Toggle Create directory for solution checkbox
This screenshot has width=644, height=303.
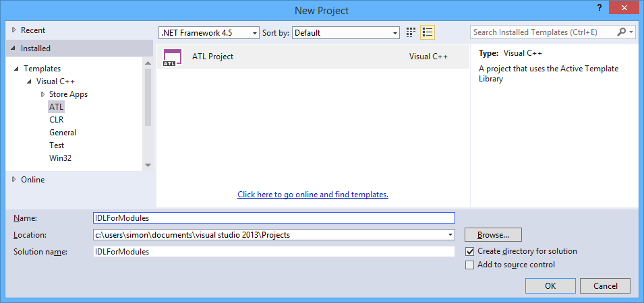pyautogui.click(x=470, y=251)
